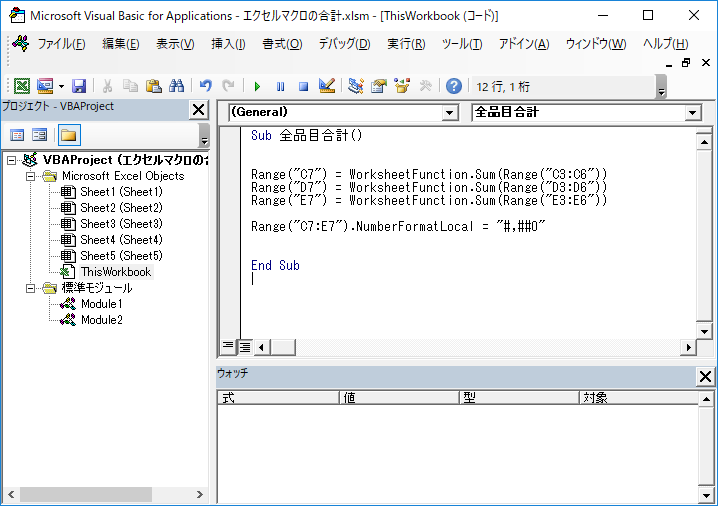
Task: Click the Cut scissors icon
Action: point(108,86)
